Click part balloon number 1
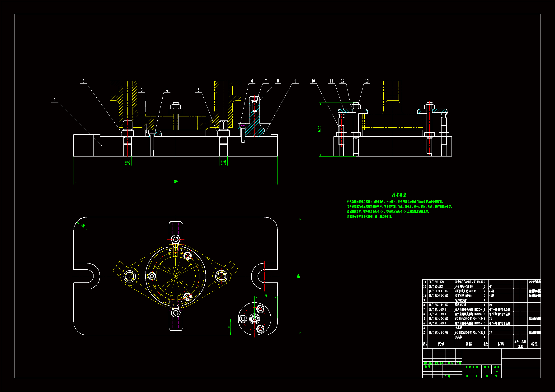The height and width of the screenshot is (392, 555). click(x=55, y=100)
